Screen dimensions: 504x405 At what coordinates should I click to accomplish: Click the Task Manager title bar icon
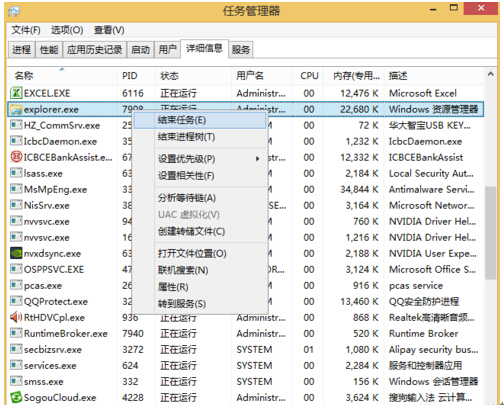(14, 11)
